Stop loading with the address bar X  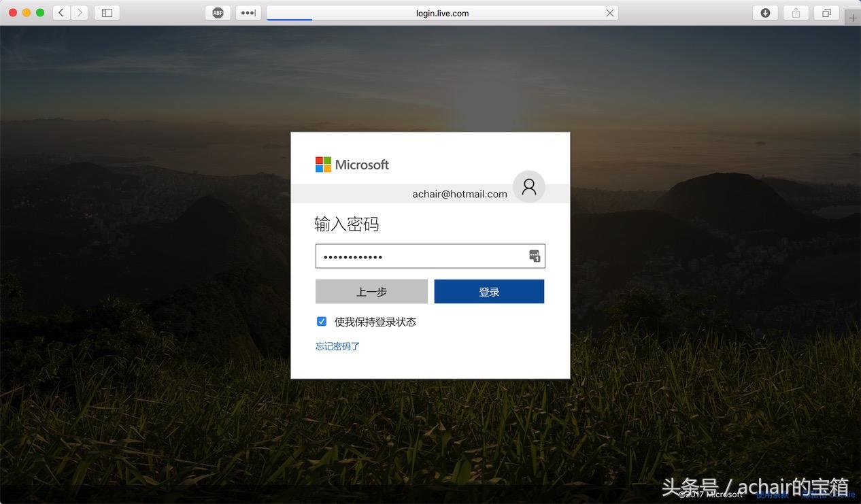(x=610, y=12)
